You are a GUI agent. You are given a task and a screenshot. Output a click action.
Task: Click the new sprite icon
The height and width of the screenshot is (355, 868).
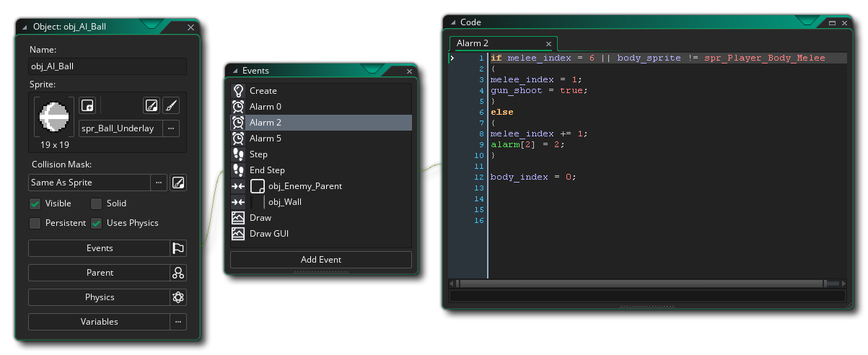87,105
